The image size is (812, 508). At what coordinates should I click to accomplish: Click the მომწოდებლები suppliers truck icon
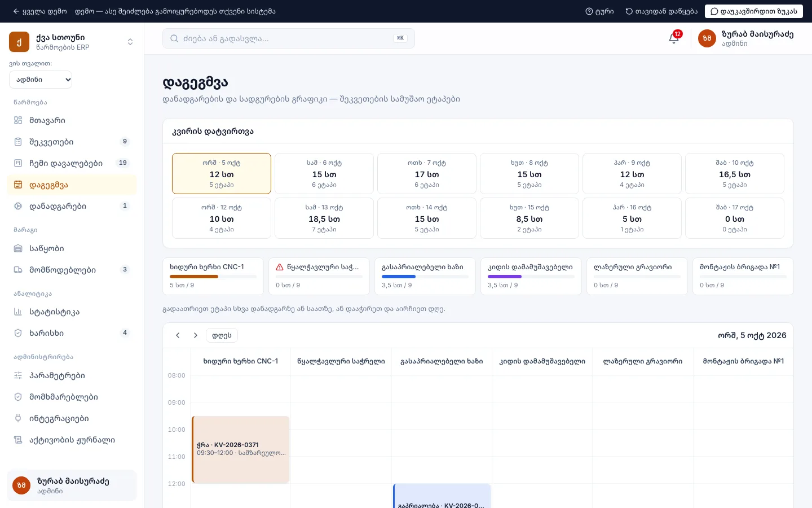[x=18, y=270]
